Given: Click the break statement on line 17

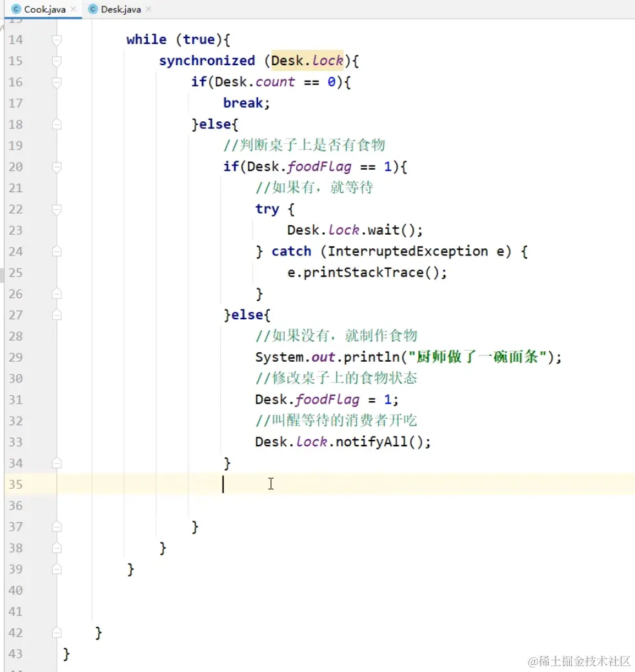Looking at the screenshot, I should tap(242, 103).
